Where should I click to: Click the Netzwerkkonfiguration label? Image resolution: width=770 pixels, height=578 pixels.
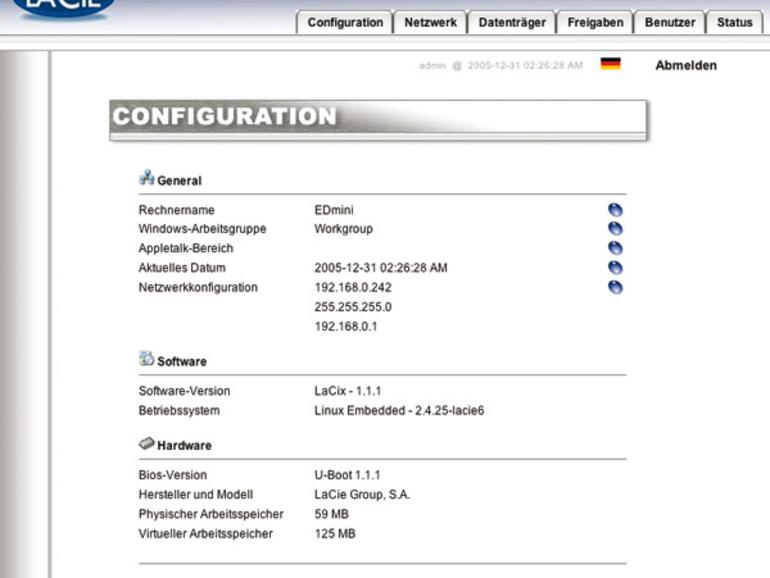(198, 288)
